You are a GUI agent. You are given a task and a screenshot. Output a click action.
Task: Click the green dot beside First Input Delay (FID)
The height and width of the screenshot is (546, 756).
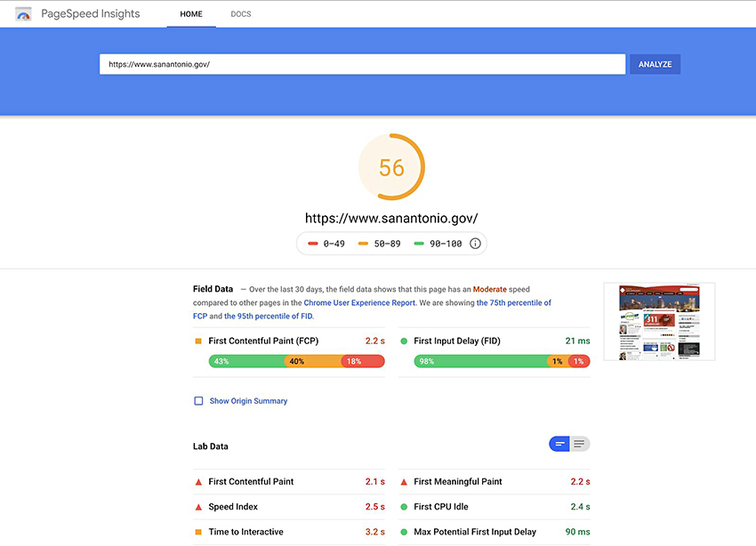[404, 341]
